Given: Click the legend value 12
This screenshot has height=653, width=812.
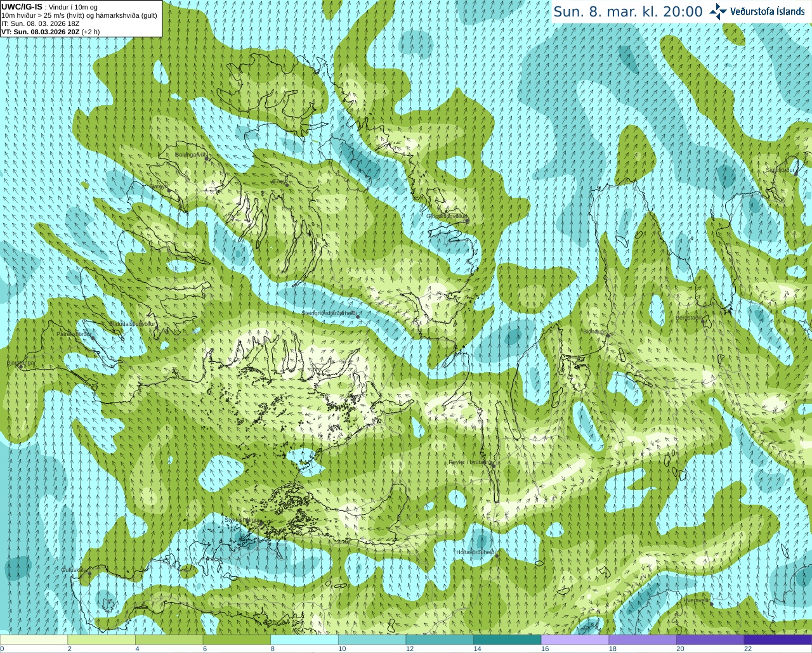Looking at the screenshot, I should pos(409,649).
